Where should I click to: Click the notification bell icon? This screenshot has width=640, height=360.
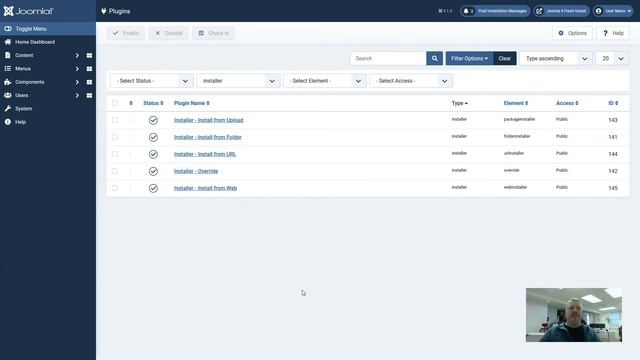click(x=466, y=11)
